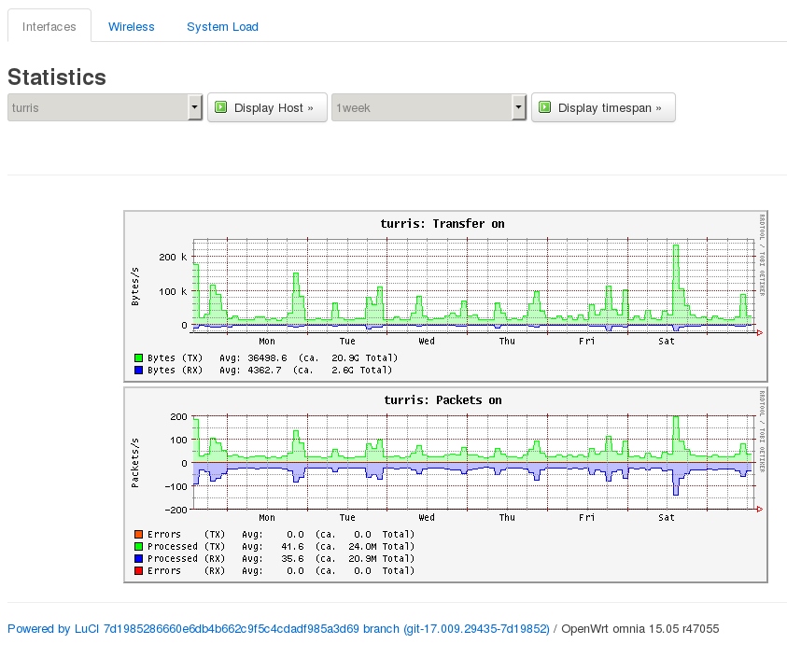The image size is (787, 672).
Task: Click the turris Packets graph title
Action: tap(443, 400)
